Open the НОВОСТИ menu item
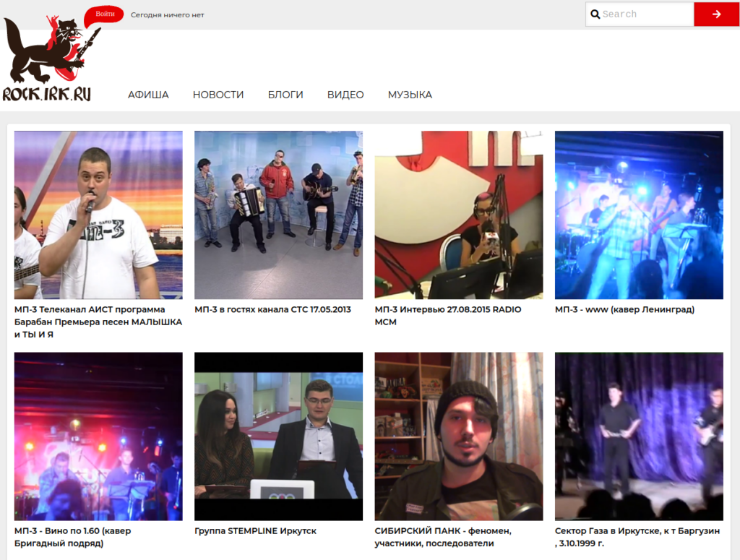 coord(218,95)
